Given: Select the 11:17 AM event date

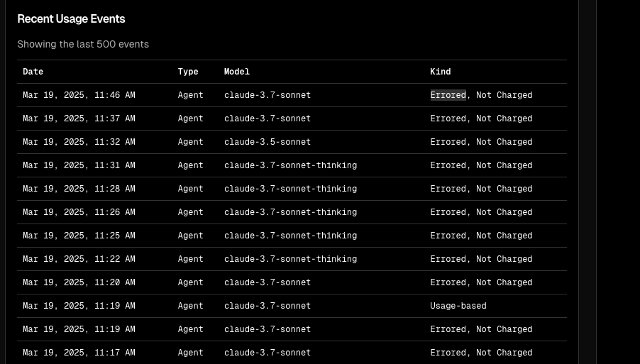Looking at the screenshot, I should pos(79,353).
